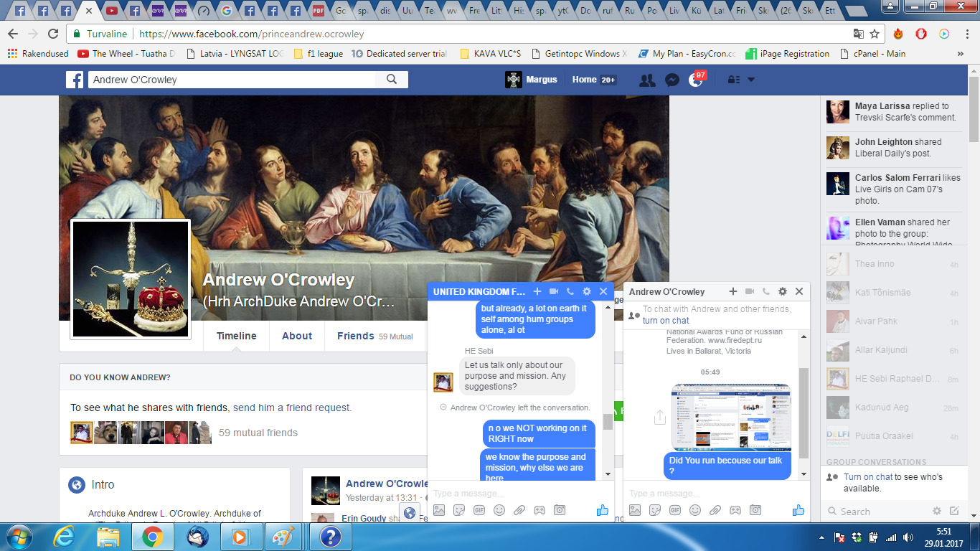Expand the account menu arrow in Facebook header
The image size is (980, 551).
pyautogui.click(x=750, y=80)
